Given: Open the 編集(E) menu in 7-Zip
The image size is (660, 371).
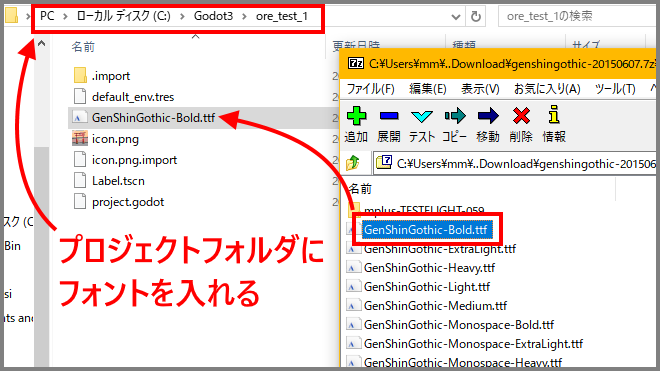Looking at the screenshot, I should [x=428, y=89].
